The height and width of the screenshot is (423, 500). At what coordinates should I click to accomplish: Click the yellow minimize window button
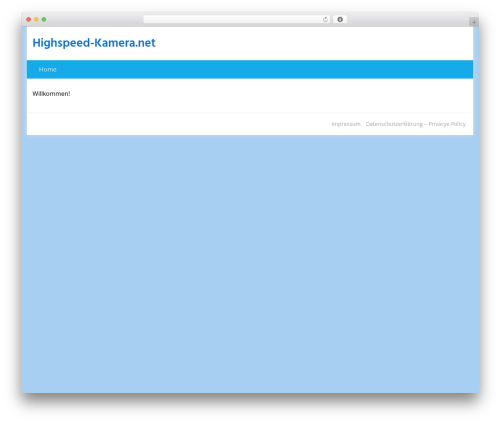click(36, 19)
